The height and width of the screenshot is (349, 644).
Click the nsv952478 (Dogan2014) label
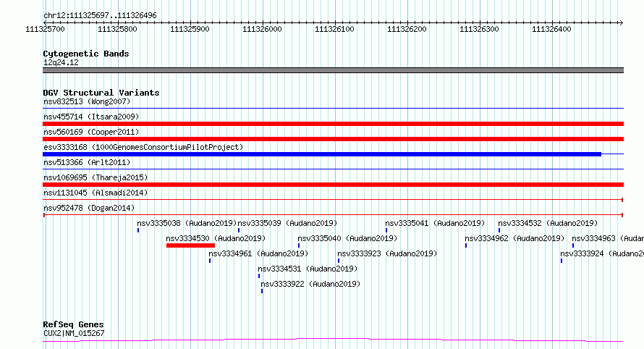click(x=89, y=208)
